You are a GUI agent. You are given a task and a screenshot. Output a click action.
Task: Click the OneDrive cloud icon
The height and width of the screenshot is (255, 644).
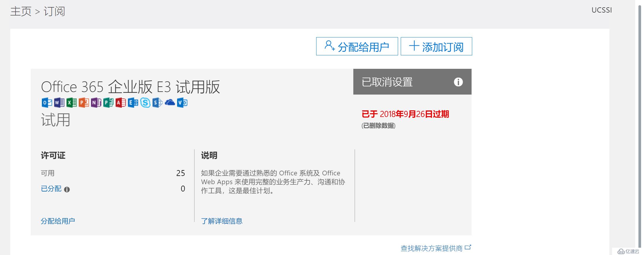tap(170, 102)
